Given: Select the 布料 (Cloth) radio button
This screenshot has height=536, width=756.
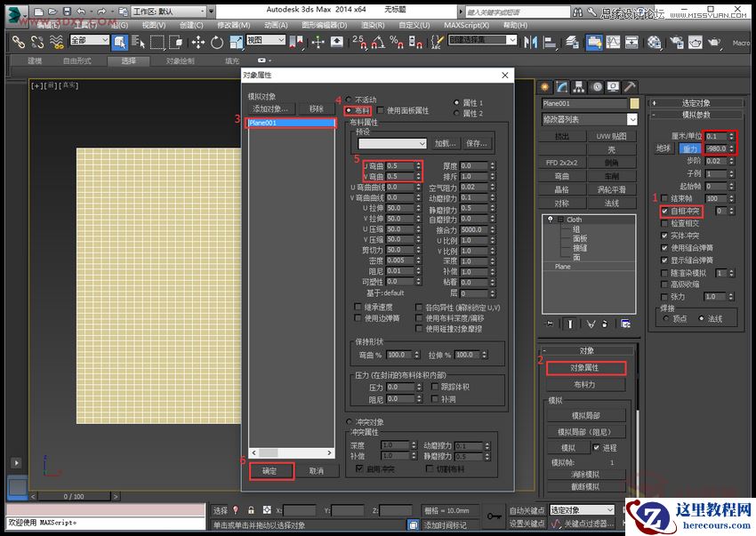Looking at the screenshot, I should (349, 110).
